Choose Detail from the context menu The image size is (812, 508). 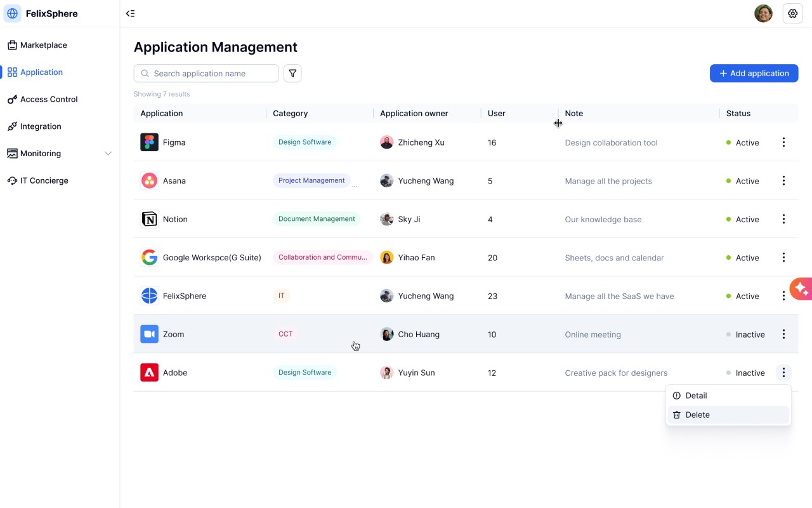pos(696,396)
